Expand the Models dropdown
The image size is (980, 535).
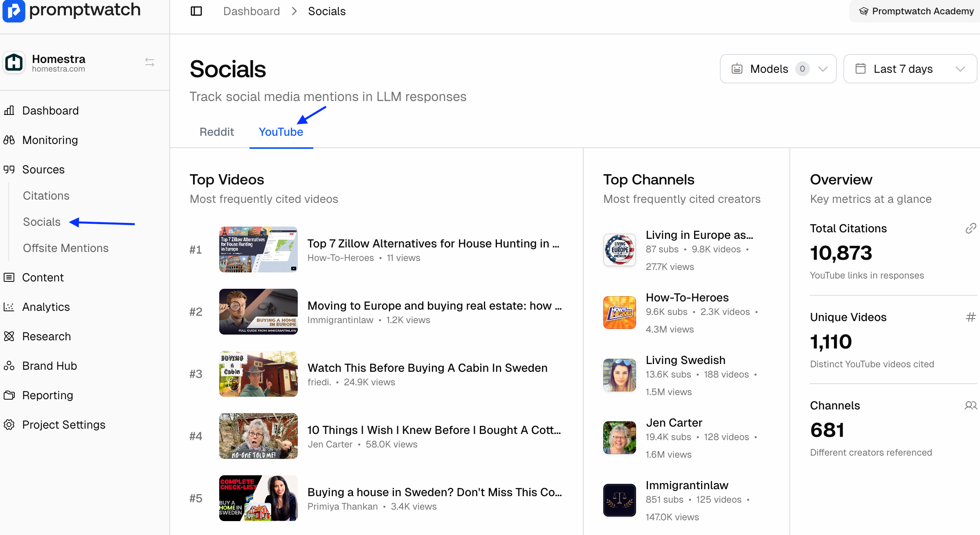tap(778, 69)
